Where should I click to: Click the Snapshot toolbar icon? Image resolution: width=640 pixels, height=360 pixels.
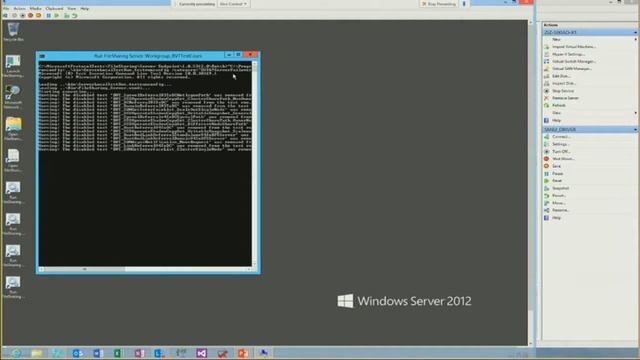click(x=67, y=16)
